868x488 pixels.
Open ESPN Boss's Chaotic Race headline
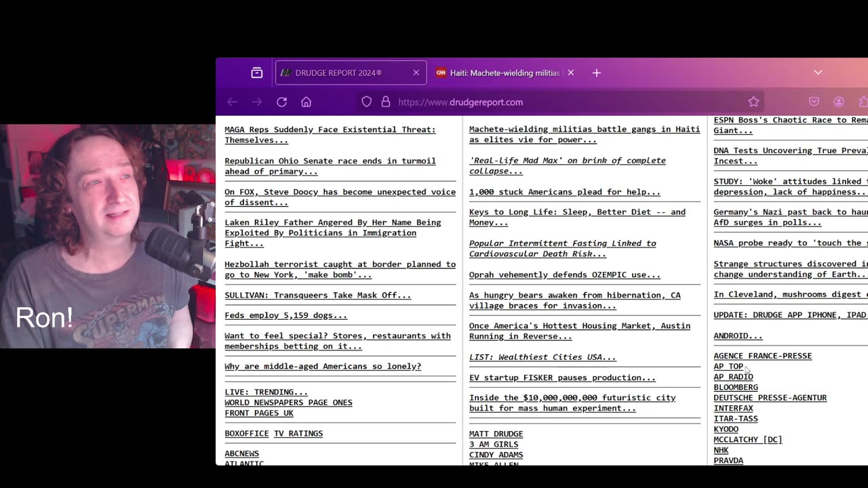point(790,125)
